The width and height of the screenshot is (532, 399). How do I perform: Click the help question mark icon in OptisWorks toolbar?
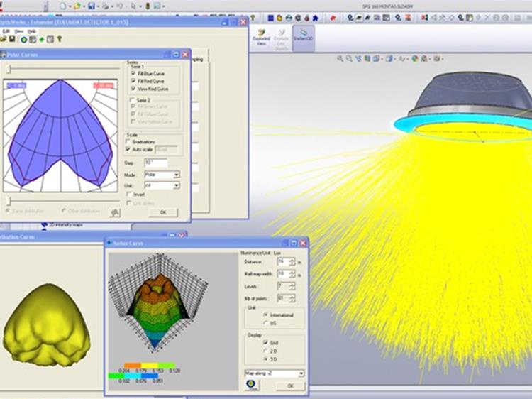point(61,40)
